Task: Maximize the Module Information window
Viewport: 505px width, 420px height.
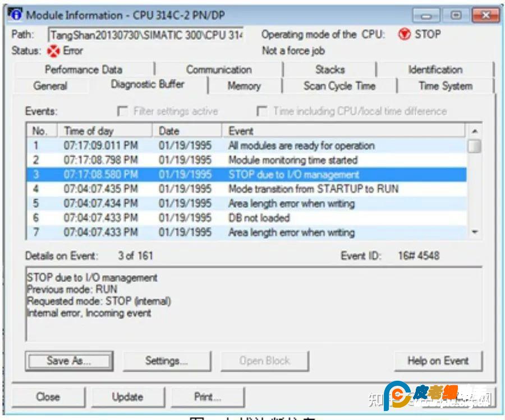Action: click(456, 16)
